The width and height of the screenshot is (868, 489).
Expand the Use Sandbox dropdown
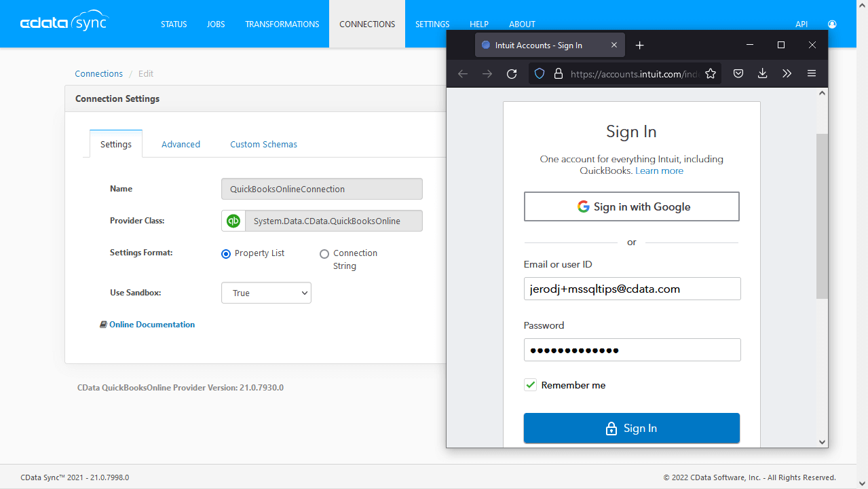coord(266,293)
